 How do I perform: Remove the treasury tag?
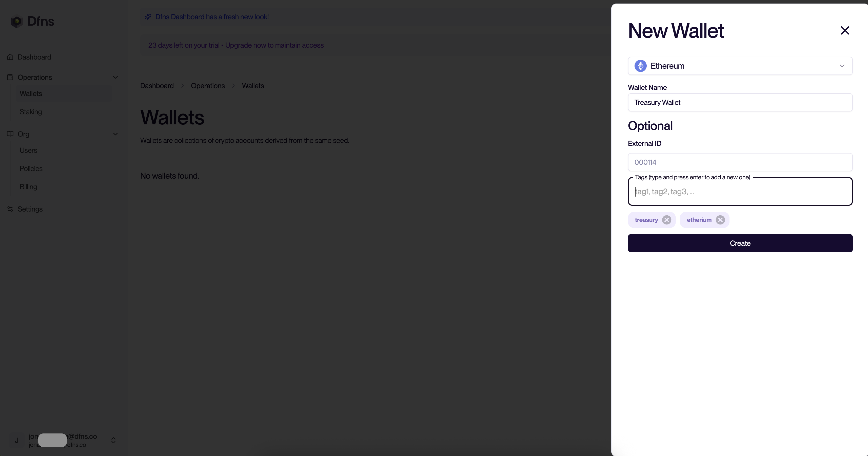pos(666,220)
